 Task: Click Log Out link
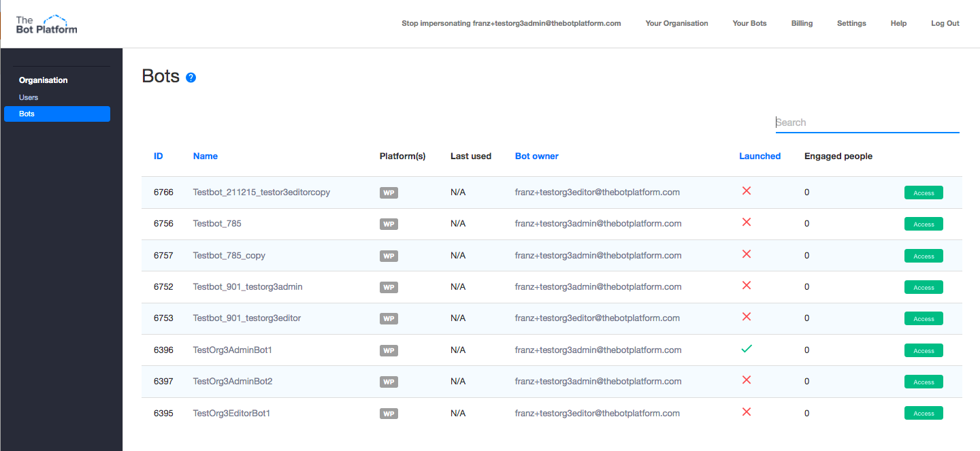(945, 23)
